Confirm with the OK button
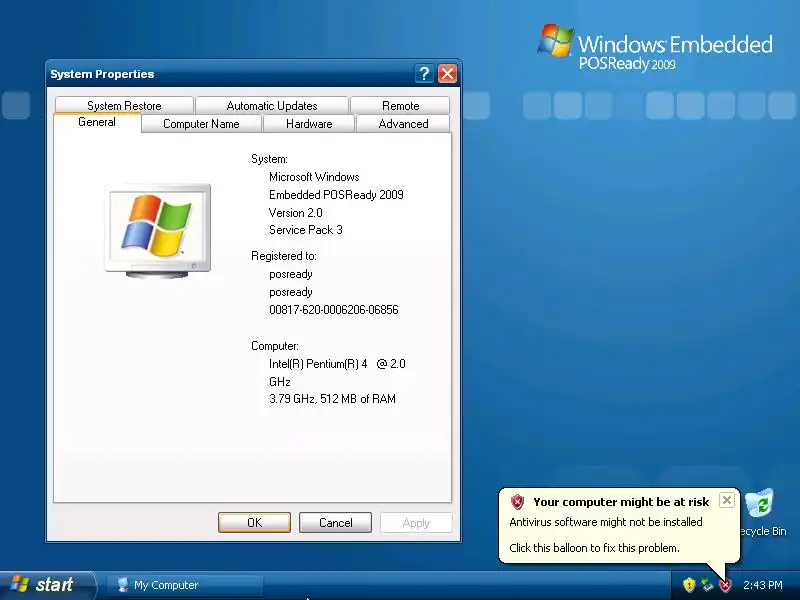This screenshot has height=600, width=800. click(x=254, y=522)
